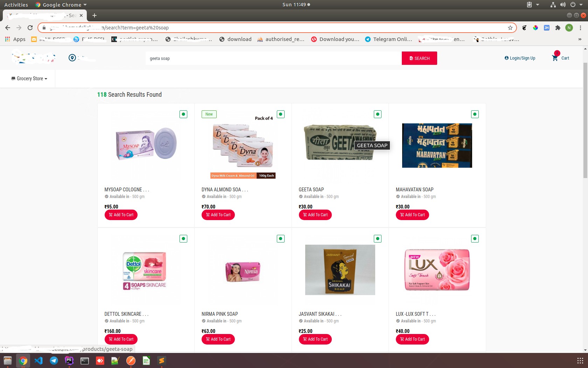Viewport: 588px width, 368px height.
Task: Open Sublime Text from the dock
Action: point(162,361)
